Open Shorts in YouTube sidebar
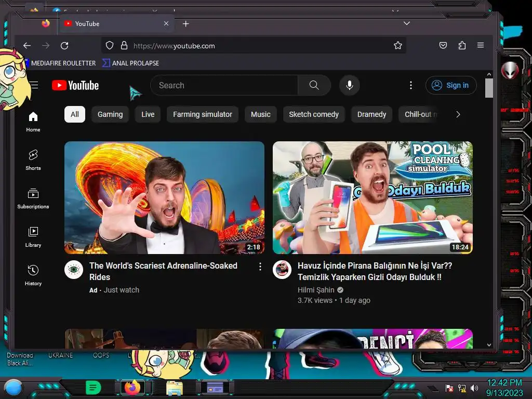The width and height of the screenshot is (532, 399). coord(33,160)
